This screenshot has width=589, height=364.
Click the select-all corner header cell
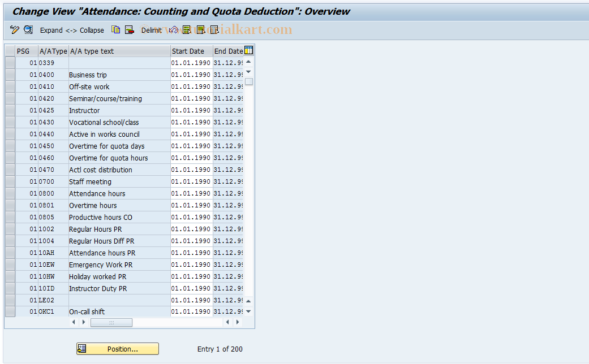click(x=10, y=51)
